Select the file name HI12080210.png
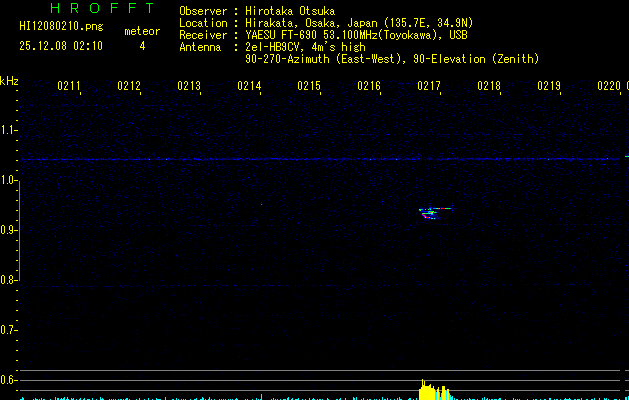The image size is (629, 400). coord(61,26)
